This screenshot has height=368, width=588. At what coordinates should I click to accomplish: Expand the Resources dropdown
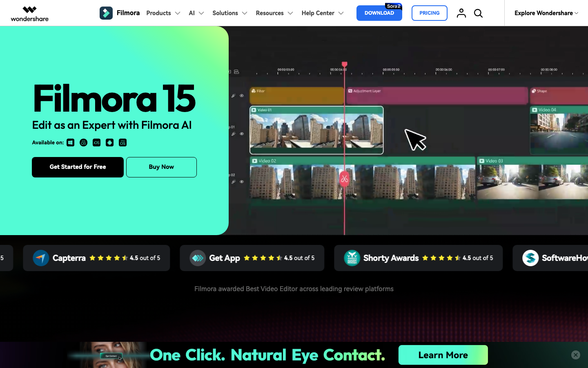274,13
